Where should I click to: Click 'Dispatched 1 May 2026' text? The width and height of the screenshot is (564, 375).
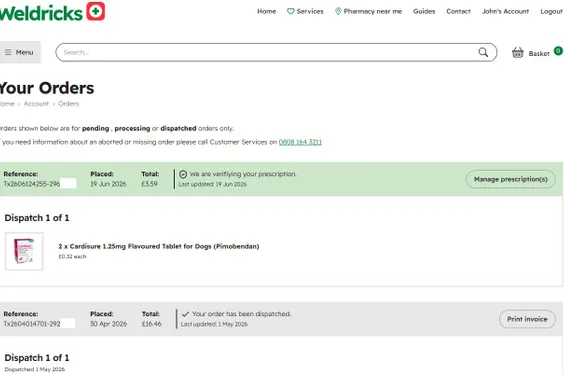pyautogui.click(x=35, y=369)
